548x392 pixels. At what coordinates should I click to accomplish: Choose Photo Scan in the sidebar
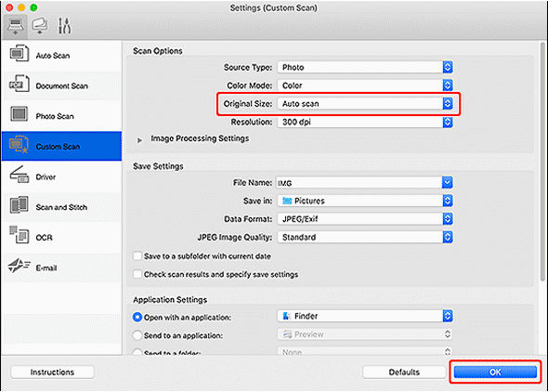61,116
